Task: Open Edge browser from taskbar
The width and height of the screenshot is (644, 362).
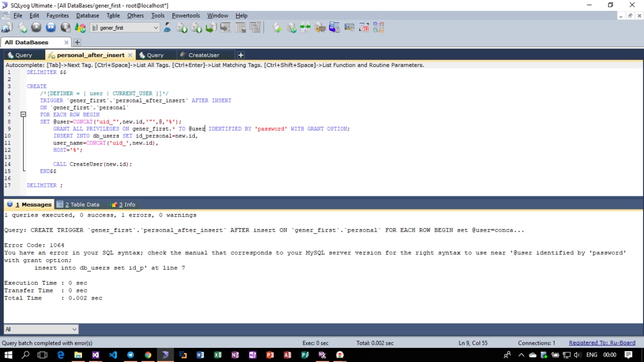Action: [x=61, y=355]
